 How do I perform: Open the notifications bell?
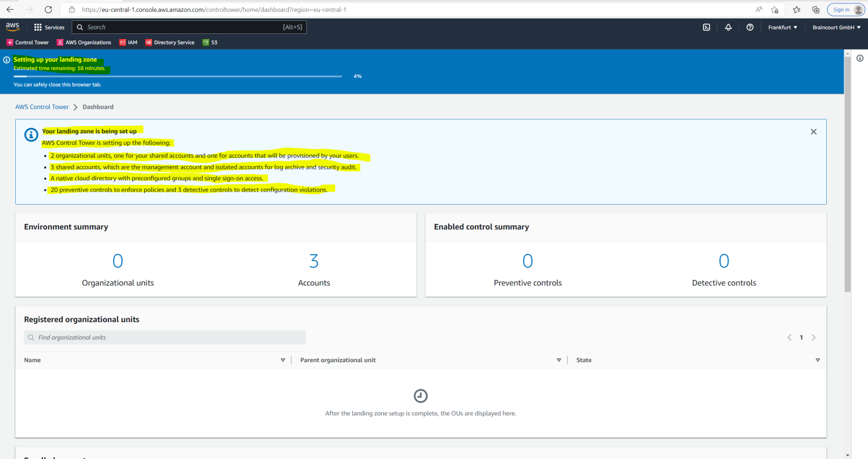coord(728,27)
